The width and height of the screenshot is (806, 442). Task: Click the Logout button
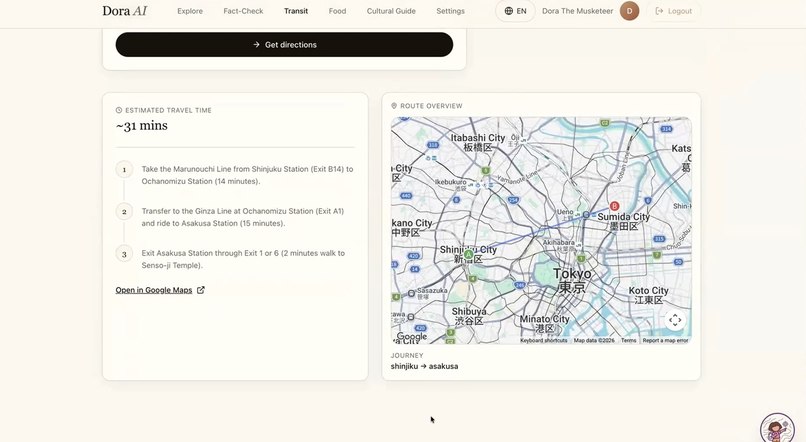coord(673,11)
